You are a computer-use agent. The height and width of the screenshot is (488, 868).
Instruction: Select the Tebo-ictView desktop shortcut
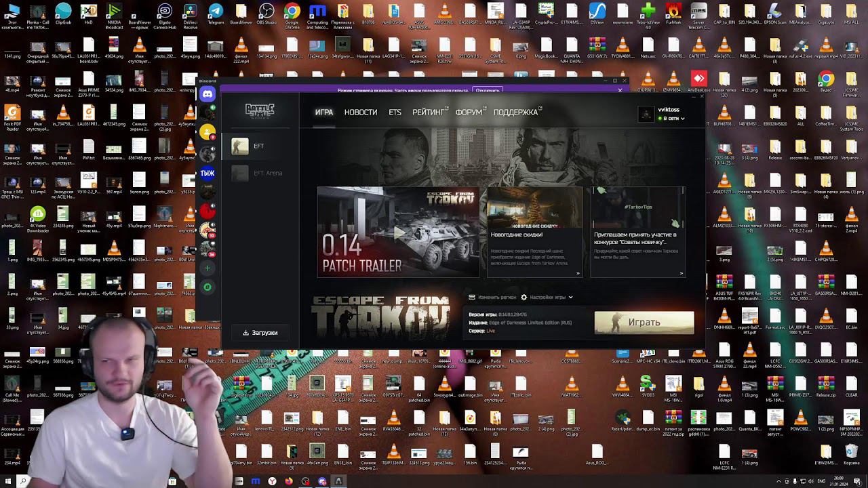click(648, 16)
